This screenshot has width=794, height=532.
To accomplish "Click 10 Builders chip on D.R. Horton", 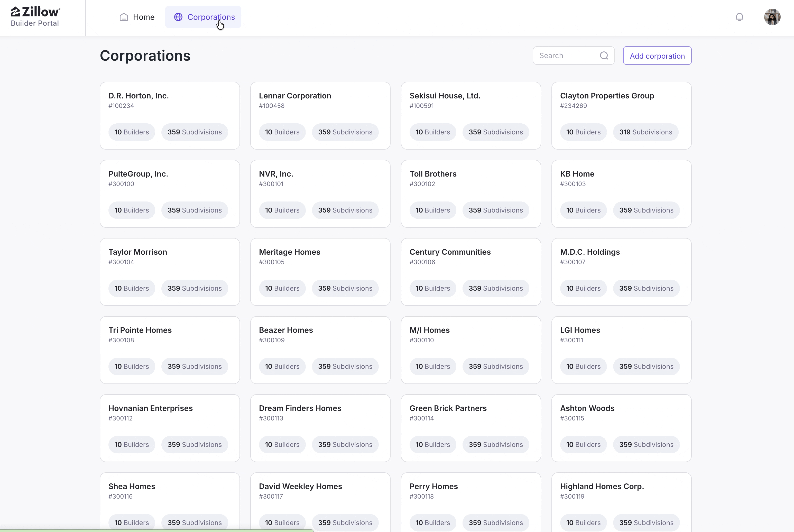I will point(132,132).
